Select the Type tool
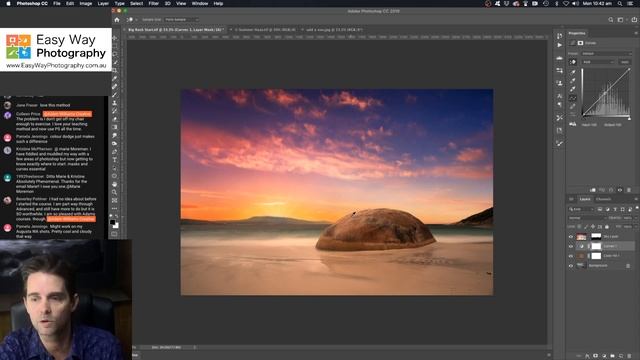640x360 pixels. coord(115,160)
